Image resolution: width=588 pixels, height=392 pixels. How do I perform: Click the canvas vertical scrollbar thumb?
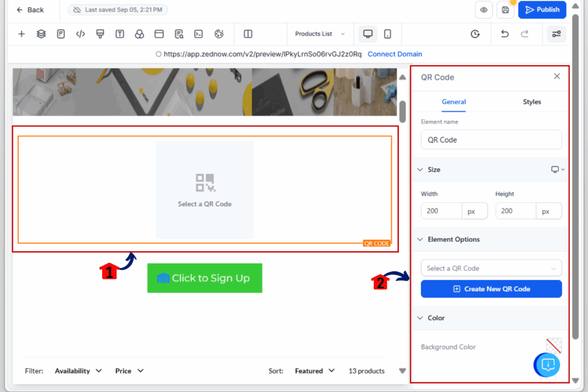tap(403, 111)
